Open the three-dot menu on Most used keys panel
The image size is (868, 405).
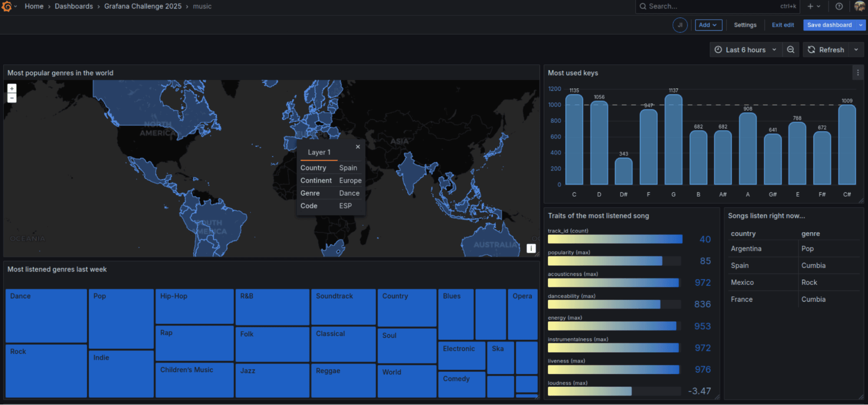pyautogui.click(x=858, y=72)
